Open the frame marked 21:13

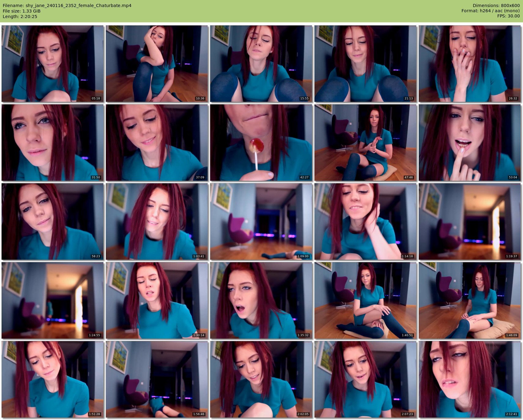(x=365, y=63)
